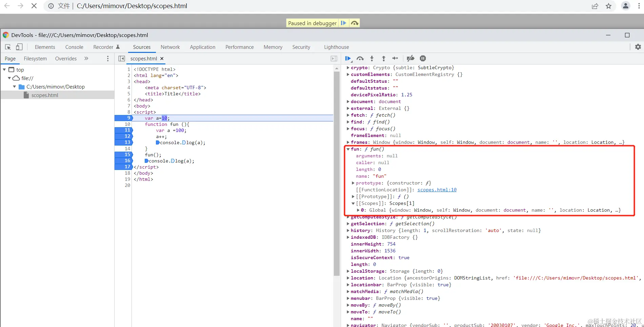The height and width of the screenshot is (327, 644).
Task: Expand the customElements property
Action: (348, 75)
